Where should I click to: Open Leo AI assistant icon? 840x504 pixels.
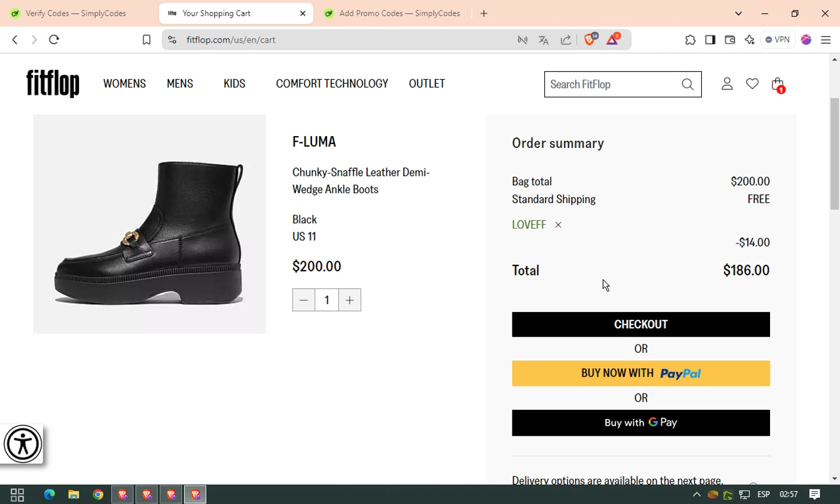[x=749, y=40]
